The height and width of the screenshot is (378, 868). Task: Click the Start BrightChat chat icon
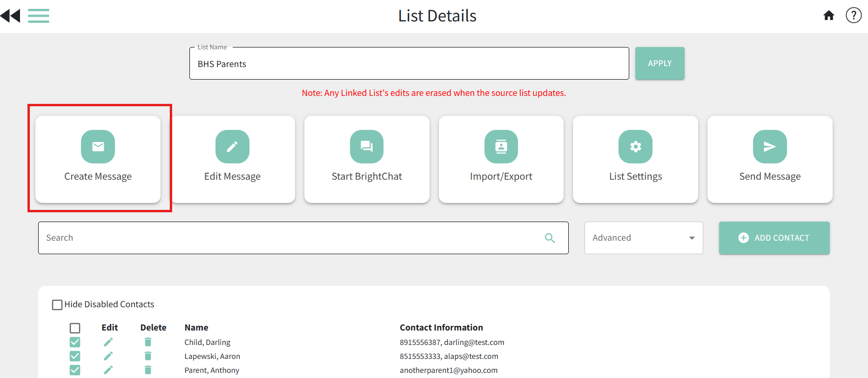point(367,147)
